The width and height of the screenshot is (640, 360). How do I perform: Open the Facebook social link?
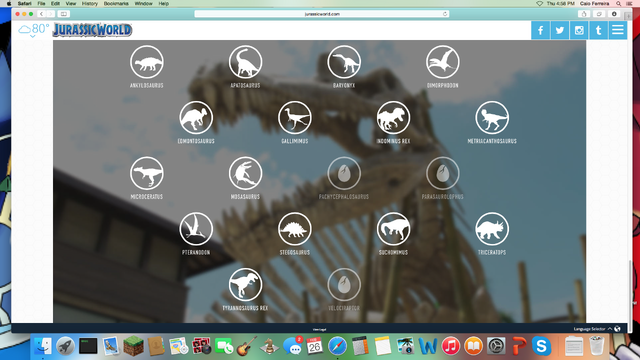[x=540, y=30]
